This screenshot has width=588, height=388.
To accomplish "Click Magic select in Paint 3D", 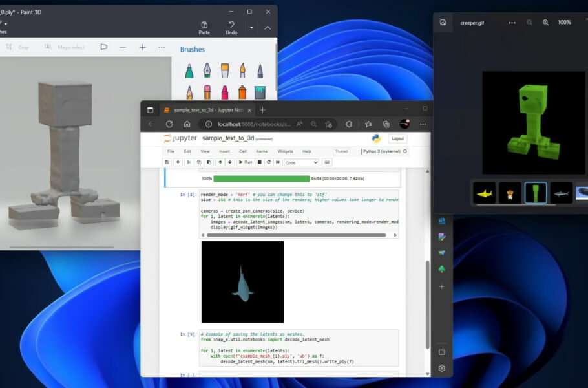I will (64, 47).
